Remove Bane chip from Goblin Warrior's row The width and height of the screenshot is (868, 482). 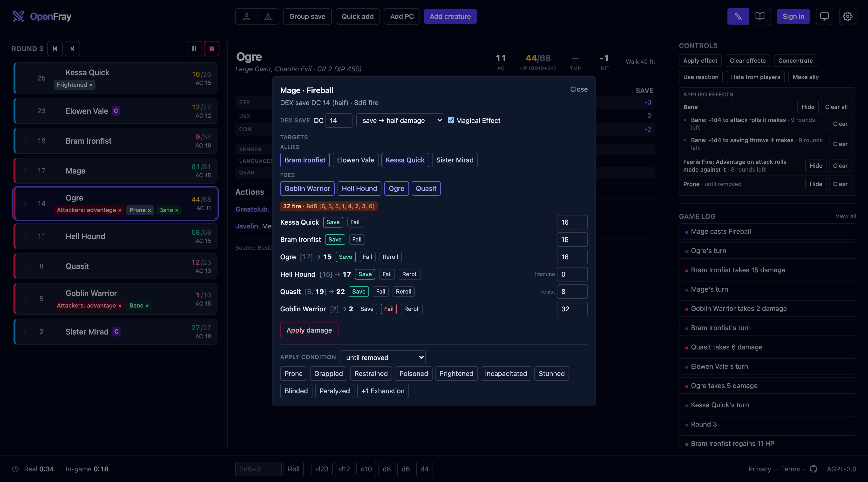click(x=147, y=306)
